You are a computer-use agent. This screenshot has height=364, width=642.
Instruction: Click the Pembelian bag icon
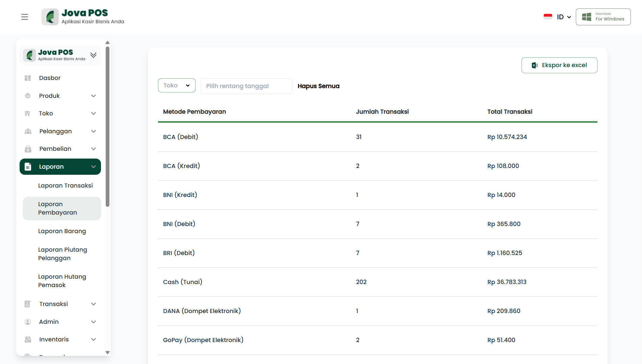(x=28, y=149)
